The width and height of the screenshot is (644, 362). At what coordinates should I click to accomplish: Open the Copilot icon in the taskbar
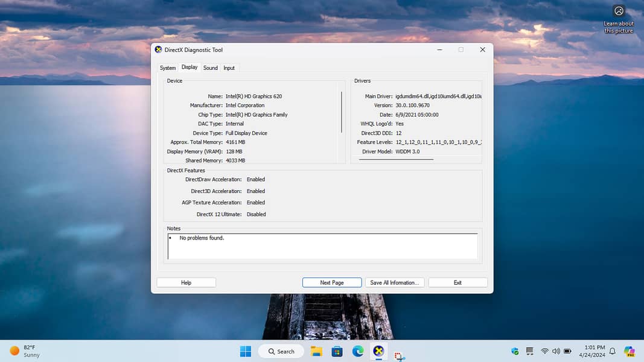[630, 351]
